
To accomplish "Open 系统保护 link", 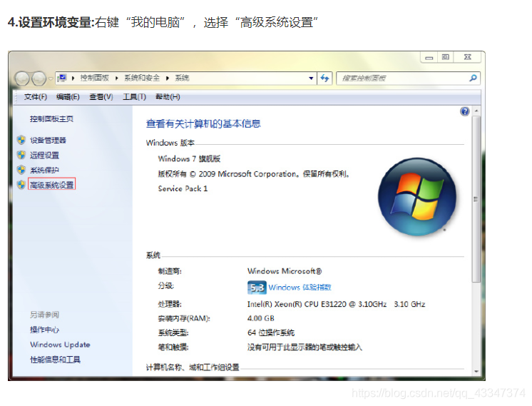I will point(44,170).
